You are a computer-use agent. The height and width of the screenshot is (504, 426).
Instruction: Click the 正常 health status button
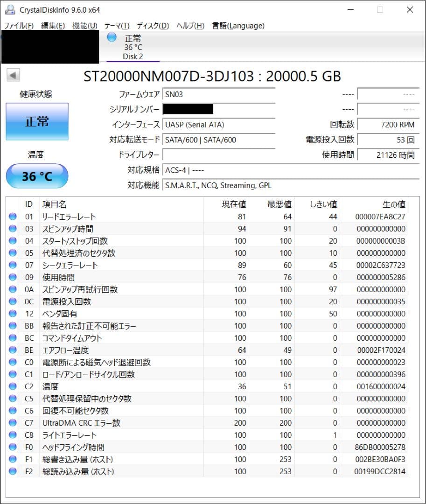37,121
